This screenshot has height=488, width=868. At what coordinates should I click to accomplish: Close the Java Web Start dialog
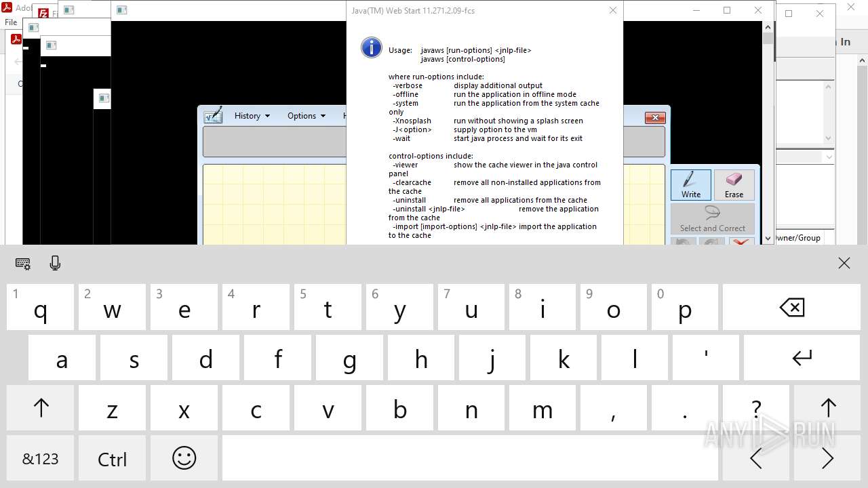pyautogui.click(x=612, y=10)
